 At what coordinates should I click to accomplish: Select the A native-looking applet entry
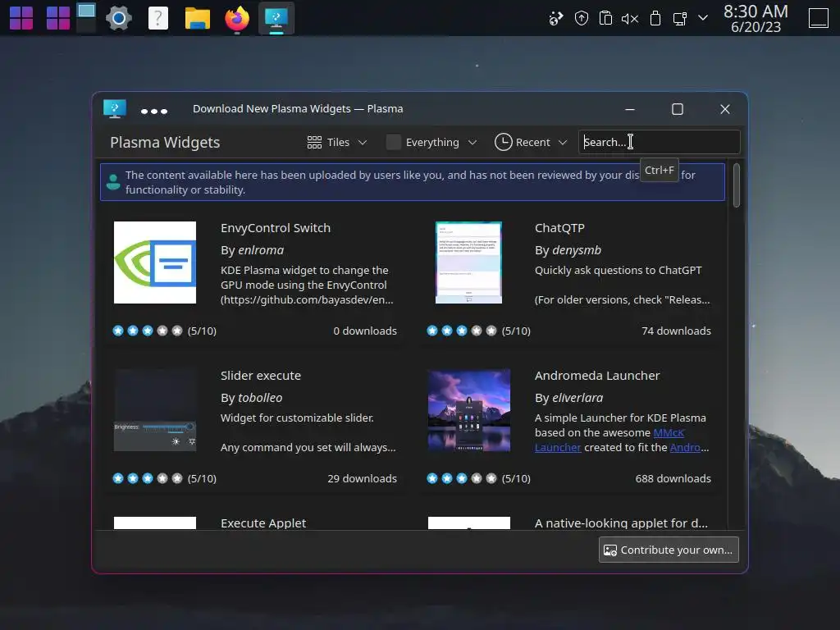pyautogui.click(x=621, y=523)
